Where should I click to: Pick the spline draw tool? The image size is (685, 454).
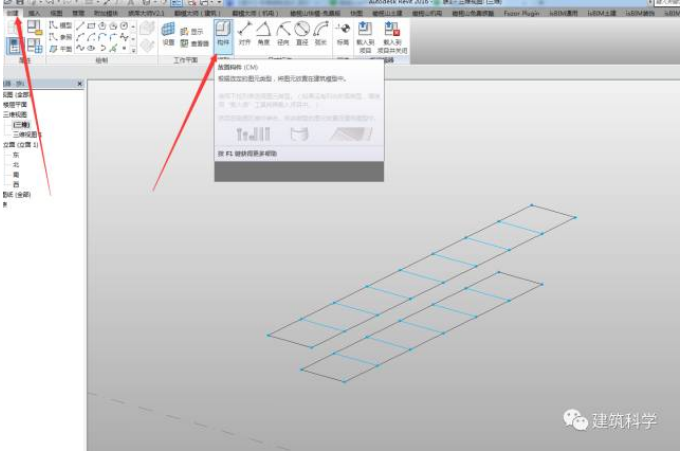click(80, 48)
